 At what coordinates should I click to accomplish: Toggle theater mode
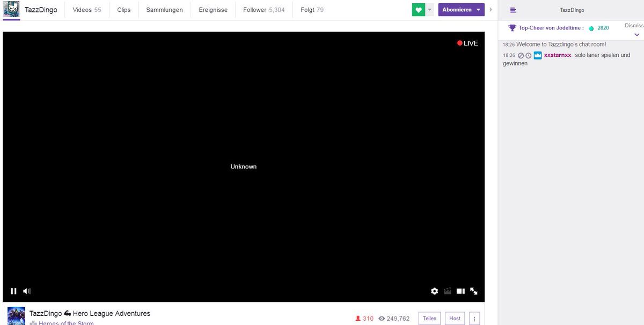click(460, 291)
